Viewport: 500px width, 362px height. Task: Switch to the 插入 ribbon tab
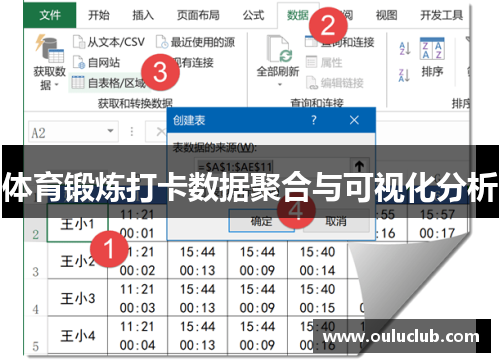143,15
